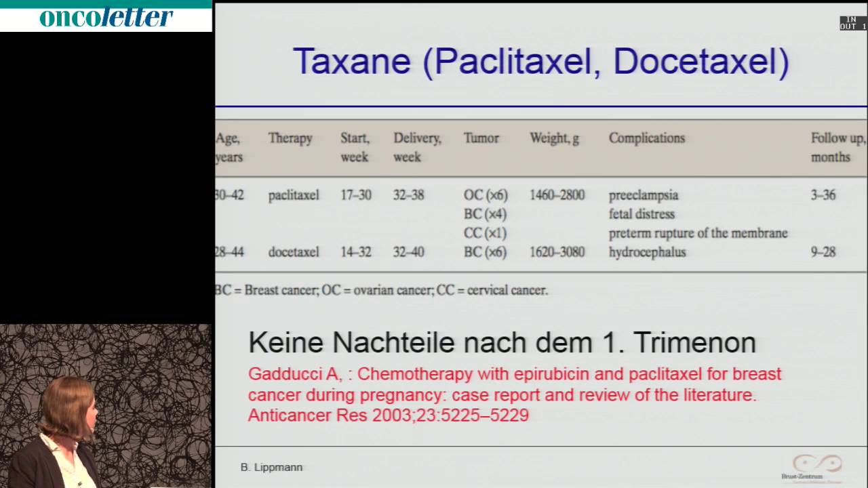Click the '14–32' start week cell
The width and height of the screenshot is (868, 488).
pyautogui.click(x=356, y=252)
